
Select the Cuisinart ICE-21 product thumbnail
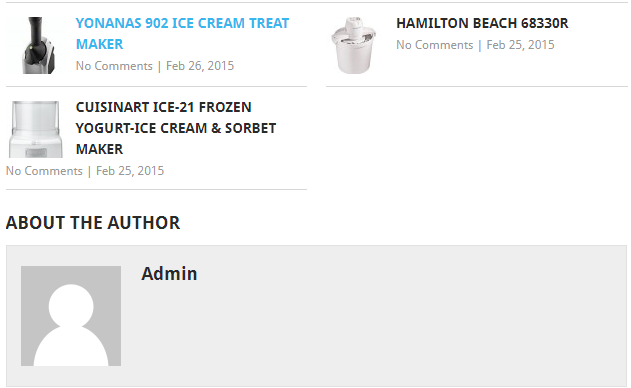36,129
